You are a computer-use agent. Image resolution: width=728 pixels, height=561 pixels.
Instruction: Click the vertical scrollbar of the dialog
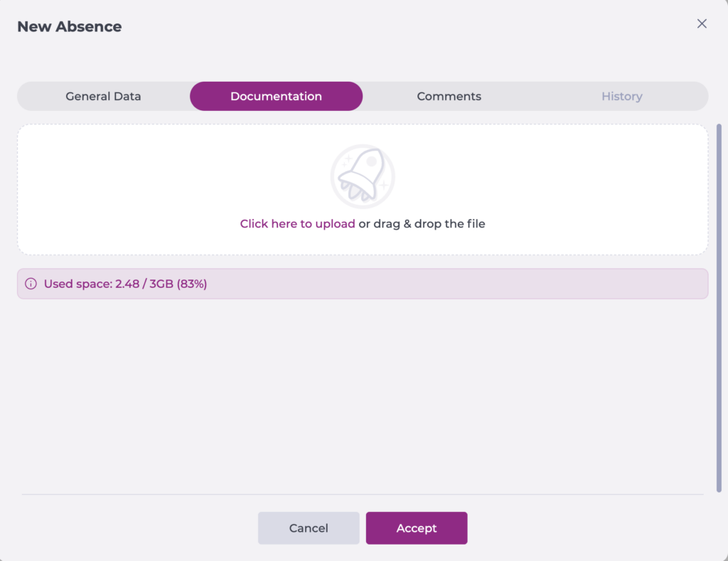[719, 307]
